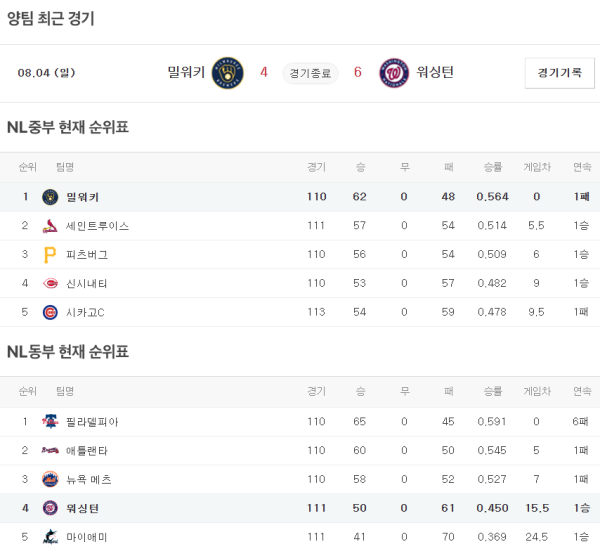Click the New York Mets team logo

50,480
